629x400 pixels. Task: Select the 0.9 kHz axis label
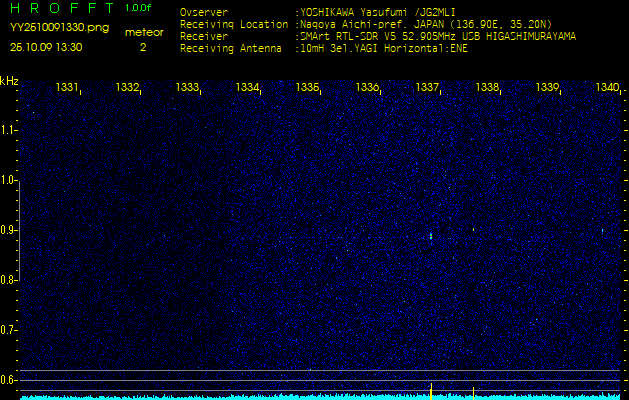click(9, 230)
